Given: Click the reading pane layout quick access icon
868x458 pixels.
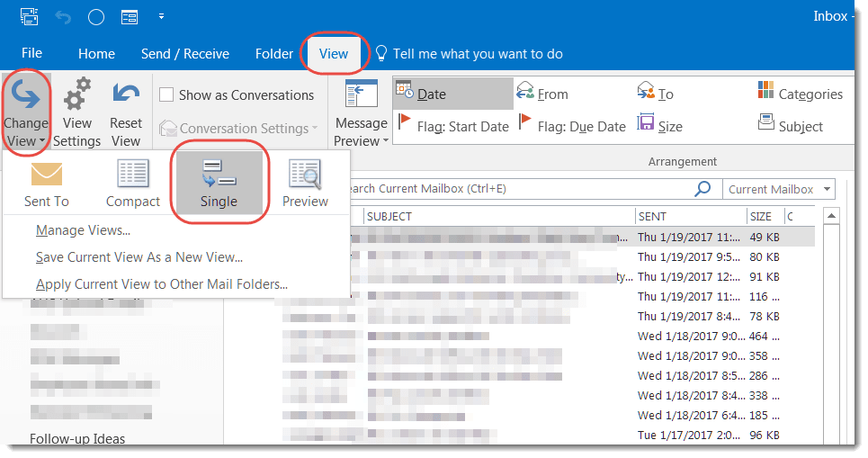Looking at the screenshot, I should tap(130, 18).
